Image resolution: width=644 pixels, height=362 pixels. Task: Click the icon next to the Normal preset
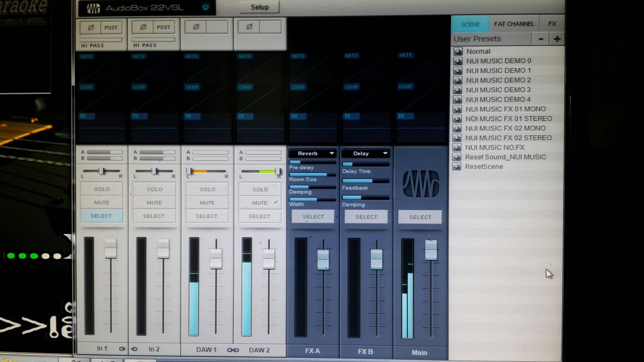(458, 51)
